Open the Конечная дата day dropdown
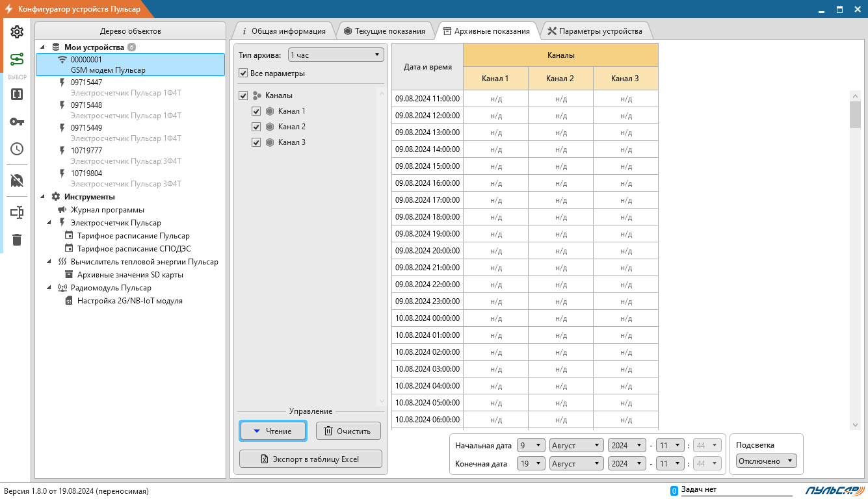The image size is (868, 499). click(x=531, y=464)
